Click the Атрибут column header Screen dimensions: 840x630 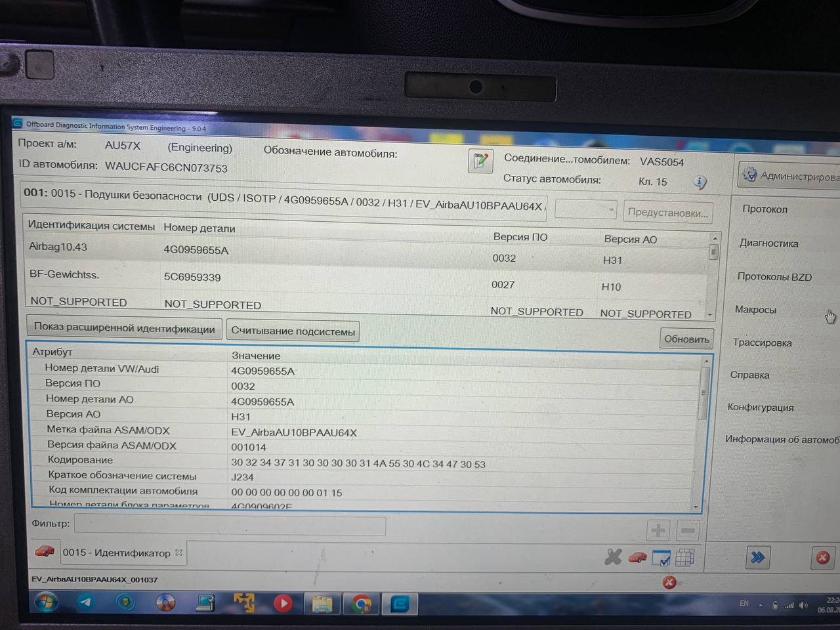[52, 351]
